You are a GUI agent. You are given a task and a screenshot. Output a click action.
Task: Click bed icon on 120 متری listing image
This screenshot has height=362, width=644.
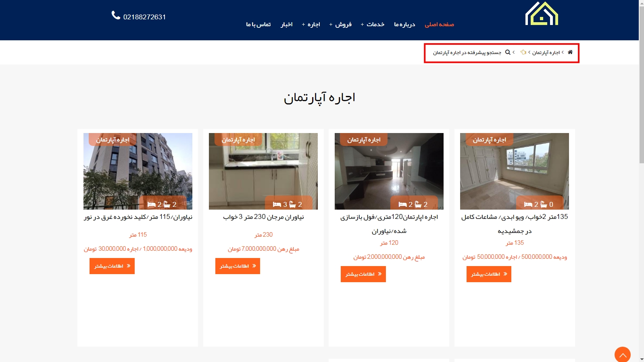pyautogui.click(x=402, y=204)
